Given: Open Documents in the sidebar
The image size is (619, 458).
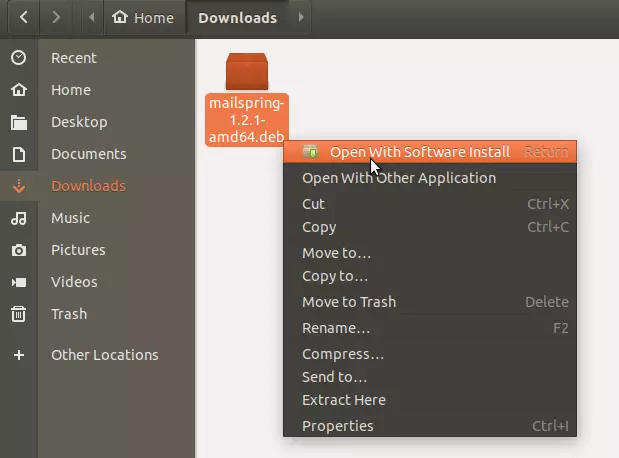Looking at the screenshot, I should [x=89, y=154].
